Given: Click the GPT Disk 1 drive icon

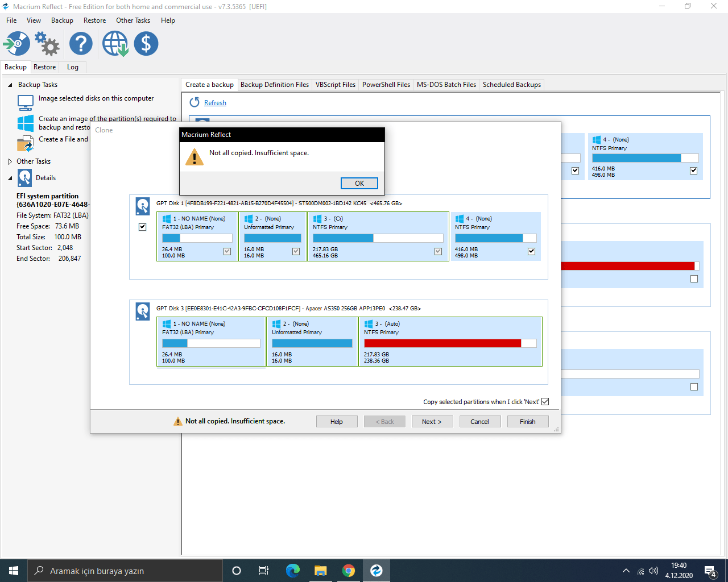Looking at the screenshot, I should tap(143, 206).
